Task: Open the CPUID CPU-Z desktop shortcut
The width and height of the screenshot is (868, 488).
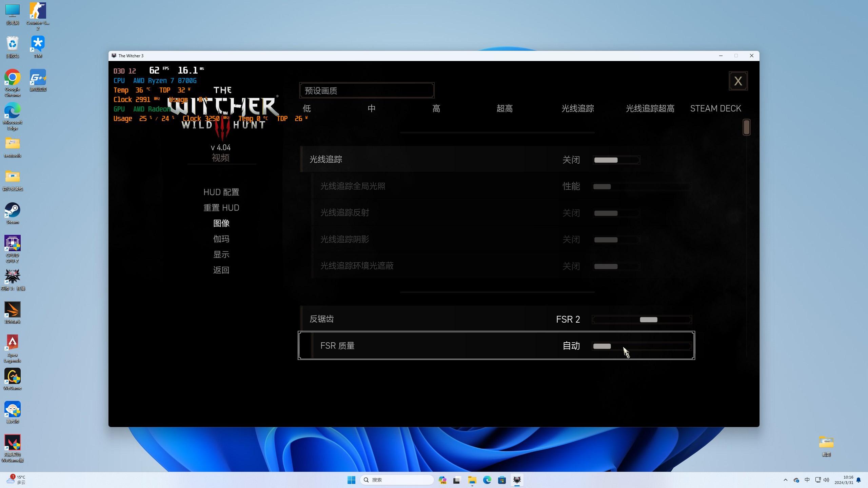Action: coord(13,249)
